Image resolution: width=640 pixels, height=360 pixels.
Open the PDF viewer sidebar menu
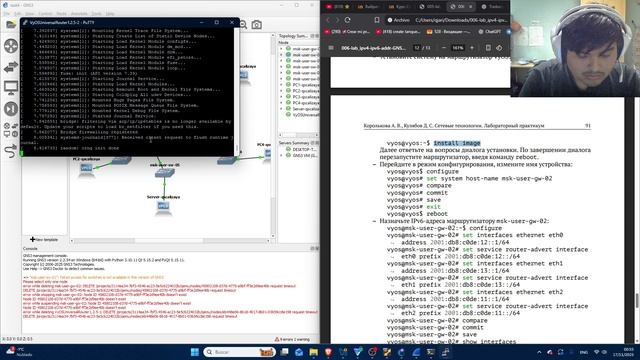click(x=331, y=48)
